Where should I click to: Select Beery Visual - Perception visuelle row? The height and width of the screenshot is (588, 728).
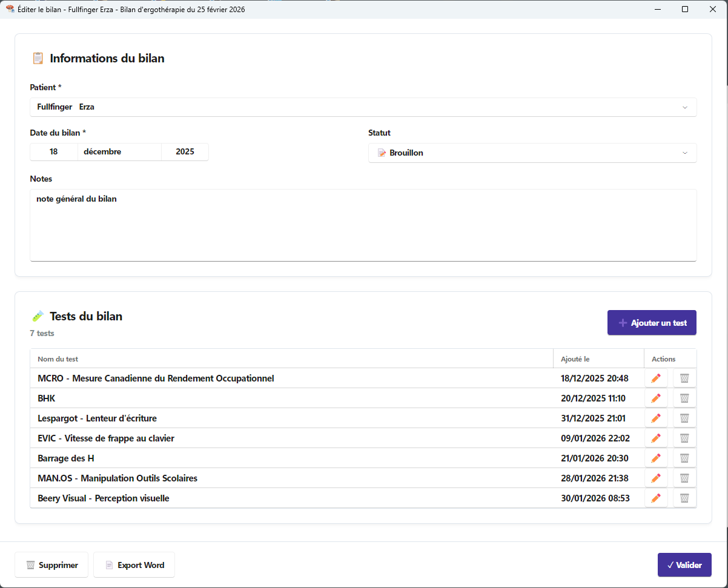(x=104, y=498)
